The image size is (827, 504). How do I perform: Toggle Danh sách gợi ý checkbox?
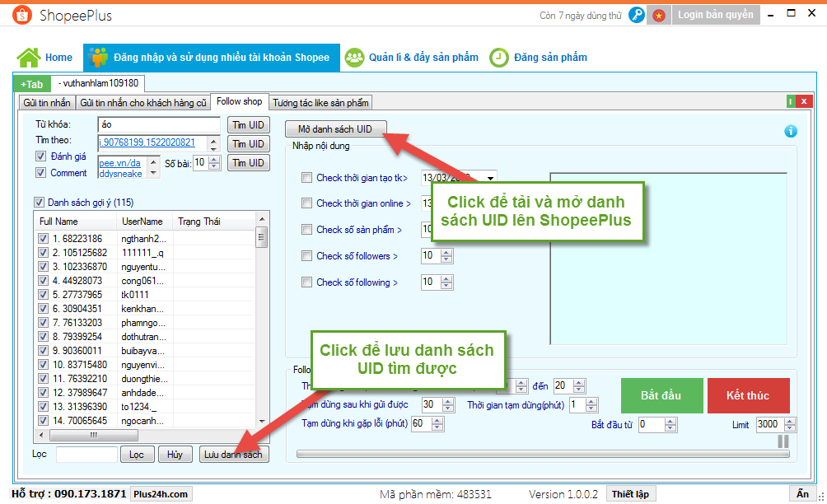coord(39,203)
